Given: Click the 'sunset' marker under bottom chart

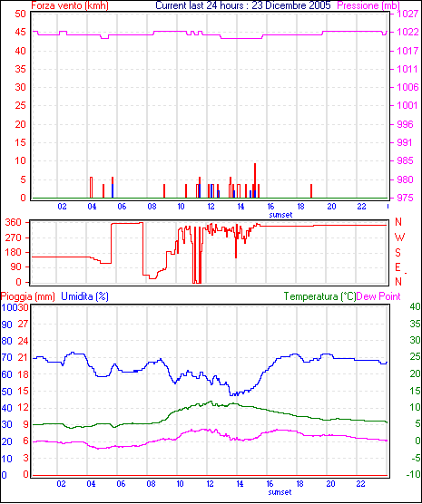Looking at the screenshot, I should (x=280, y=492).
